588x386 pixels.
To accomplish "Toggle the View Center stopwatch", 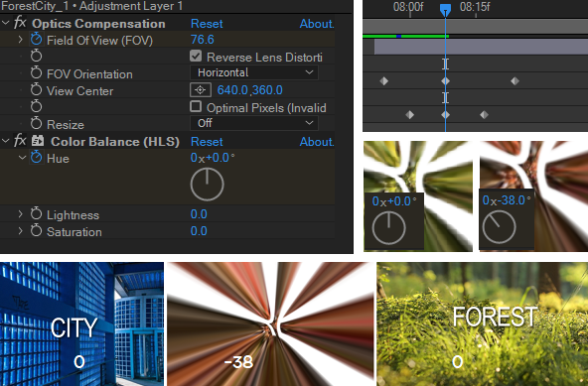I will click(x=37, y=89).
